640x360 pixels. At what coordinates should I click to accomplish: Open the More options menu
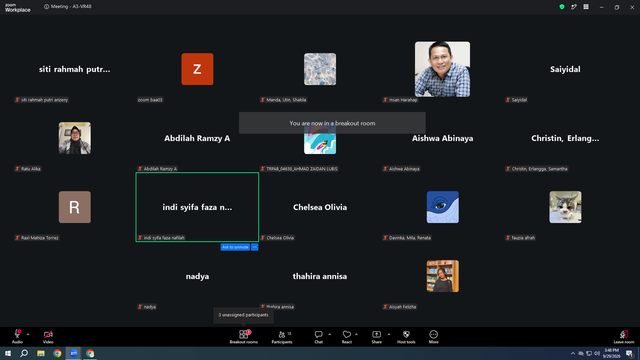pos(433,336)
